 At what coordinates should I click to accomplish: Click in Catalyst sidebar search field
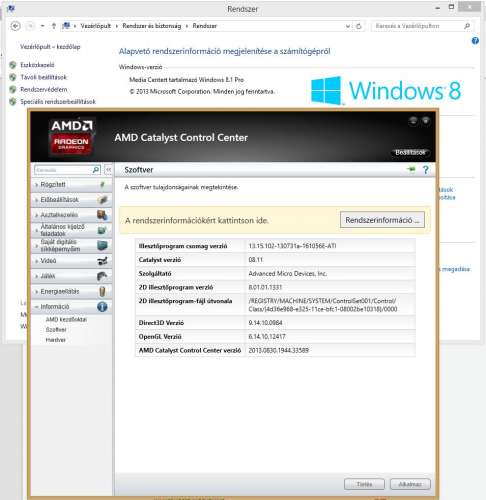tap(63, 170)
